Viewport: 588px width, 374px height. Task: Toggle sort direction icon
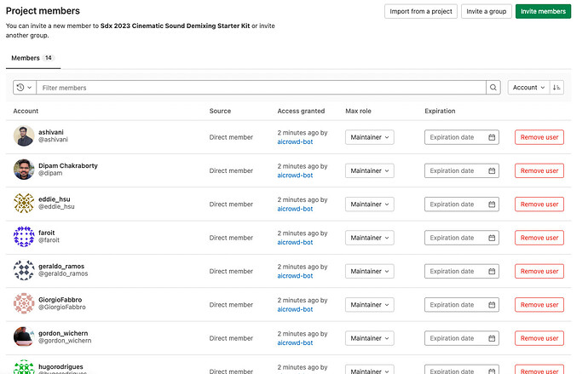(556, 87)
